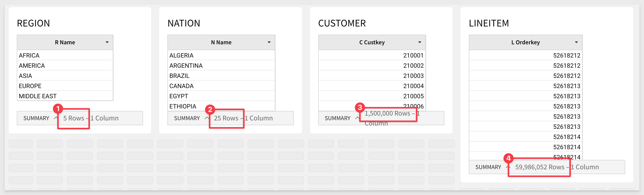Select the ASIA cell
The height and width of the screenshot is (195, 644).
click(x=65, y=76)
